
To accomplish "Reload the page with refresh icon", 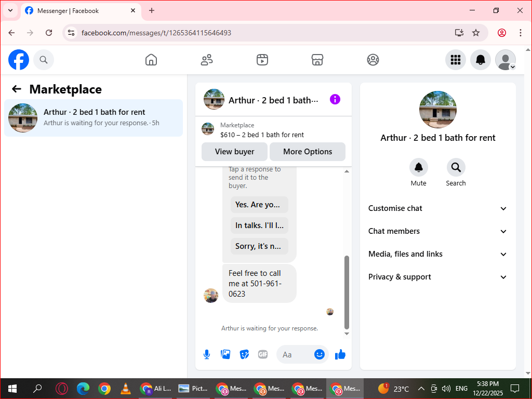I will coord(49,33).
